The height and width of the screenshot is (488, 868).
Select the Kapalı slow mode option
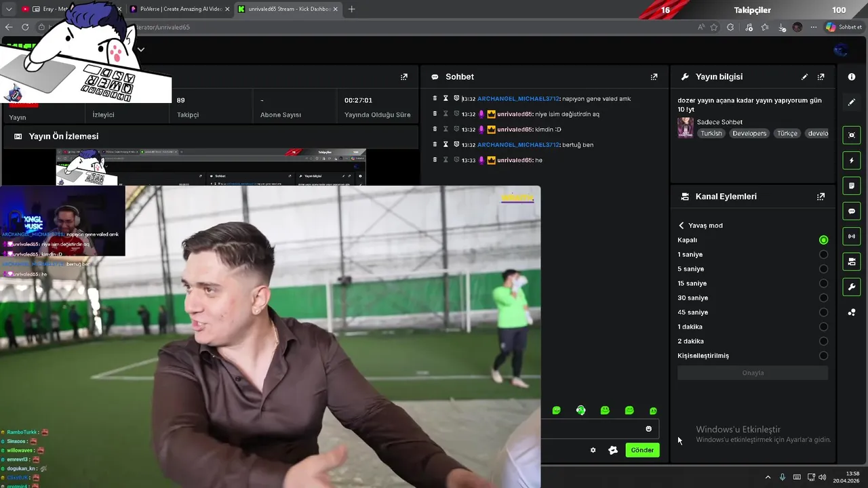(823, 240)
